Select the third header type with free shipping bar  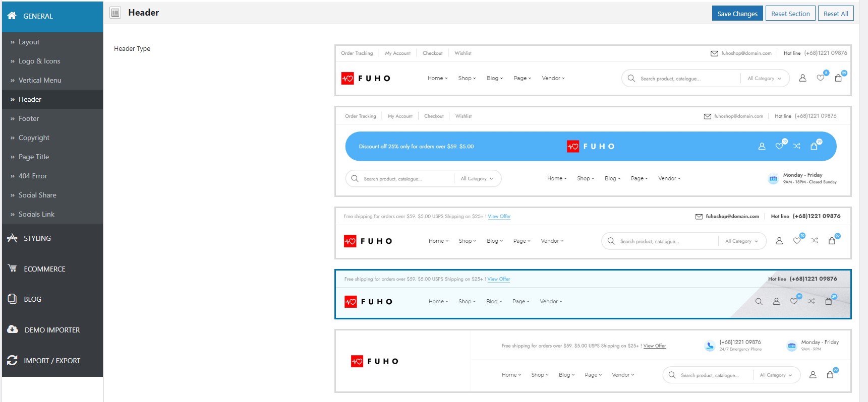pyautogui.click(x=593, y=233)
